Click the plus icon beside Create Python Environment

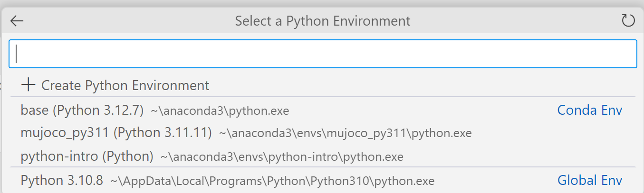29,85
